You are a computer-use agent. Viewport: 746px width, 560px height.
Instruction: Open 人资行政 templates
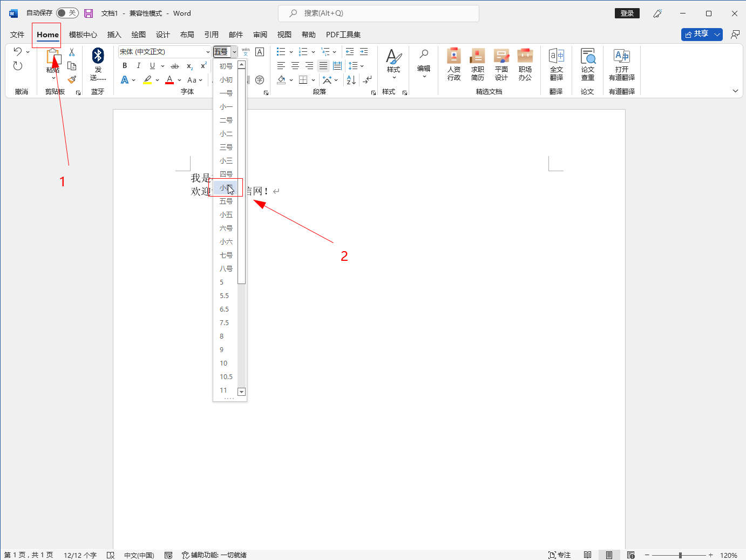pos(454,64)
